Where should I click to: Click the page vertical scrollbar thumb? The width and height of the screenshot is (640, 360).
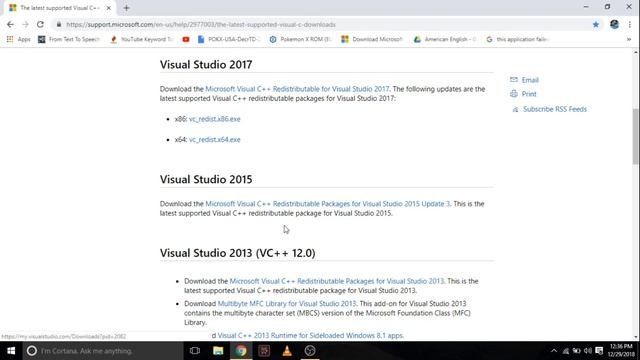(636, 137)
